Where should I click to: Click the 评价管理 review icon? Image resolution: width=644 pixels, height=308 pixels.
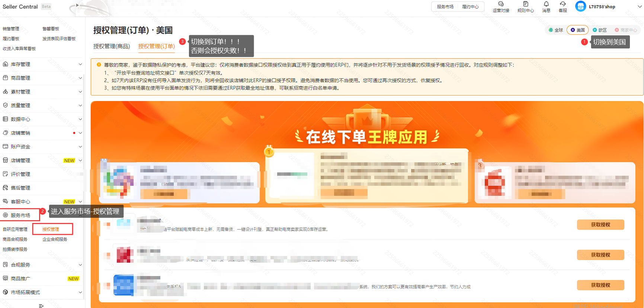pyautogui.click(x=5, y=174)
